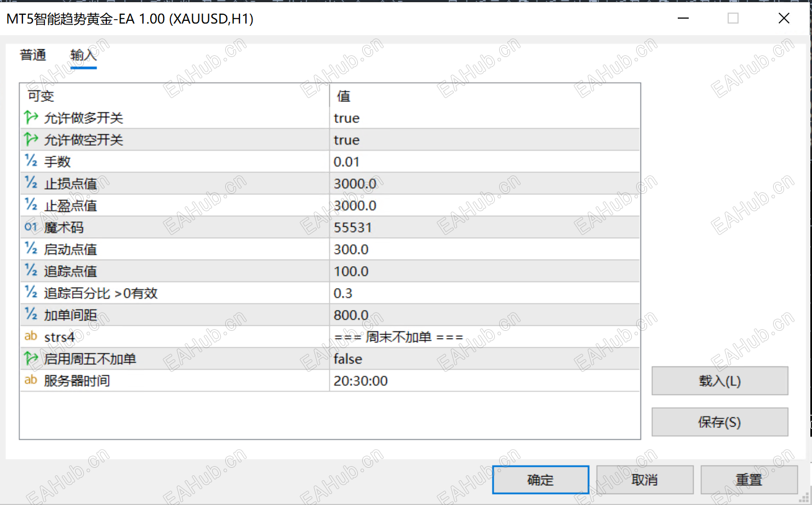
Task: Confirm settings with the 确定 button
Action: pos(540,479)
